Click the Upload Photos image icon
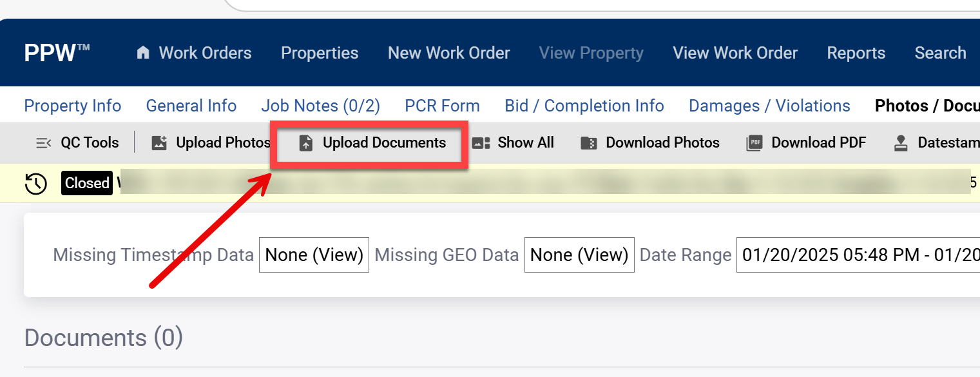The image size is (980, 377). click(x=159, y=143)
